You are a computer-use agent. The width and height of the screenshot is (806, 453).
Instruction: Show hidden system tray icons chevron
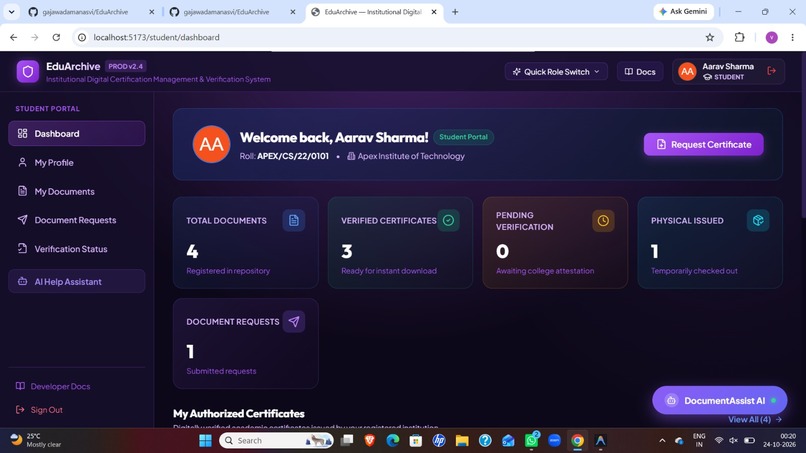[x=662, y=441]
